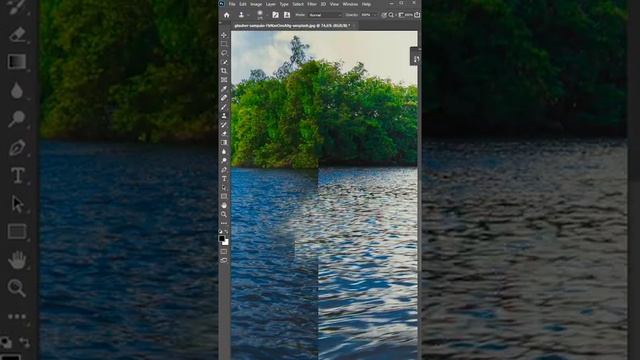Image resolution: width=640 pixels, height=360 pixels.
Task: Select the Eraser tool in the small center toolbar
Action: [224, 133]
